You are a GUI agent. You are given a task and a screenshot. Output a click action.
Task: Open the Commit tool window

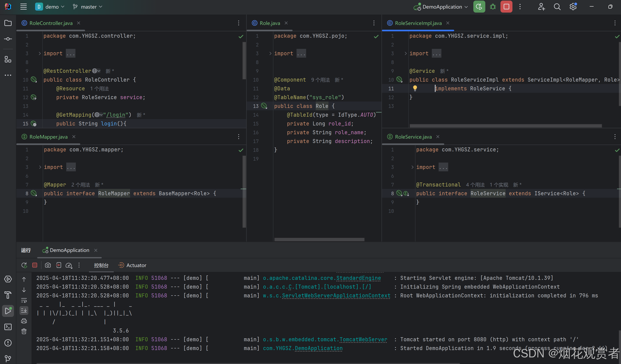coord(8,39)
